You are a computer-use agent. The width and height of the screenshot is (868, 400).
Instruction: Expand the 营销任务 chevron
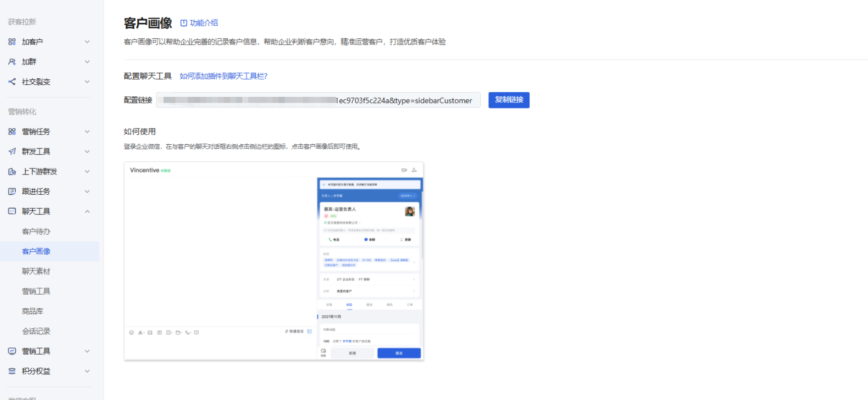[87, 132]
